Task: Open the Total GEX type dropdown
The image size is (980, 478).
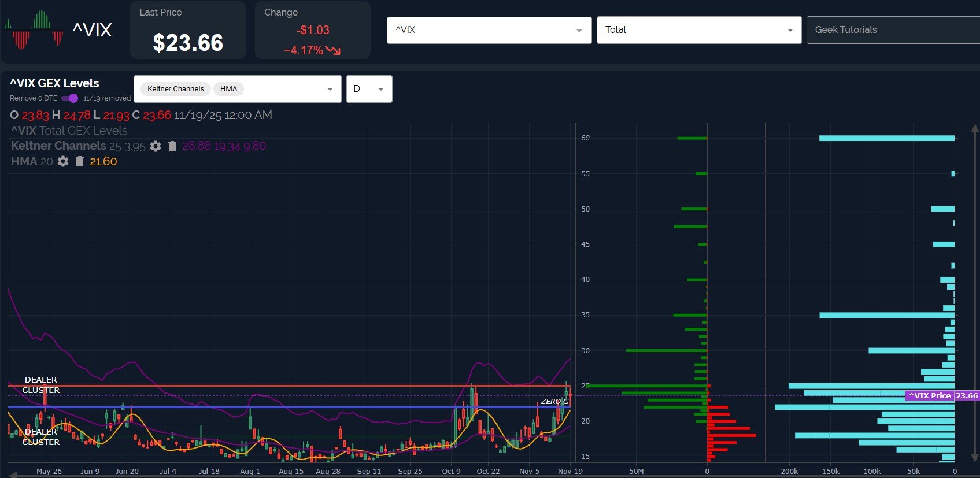Action: point(699,30)
